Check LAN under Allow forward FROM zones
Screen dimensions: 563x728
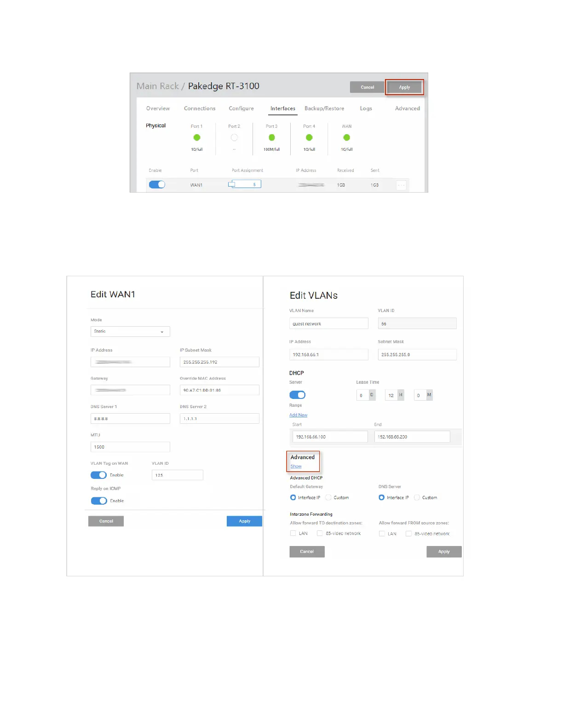[382, 534]
